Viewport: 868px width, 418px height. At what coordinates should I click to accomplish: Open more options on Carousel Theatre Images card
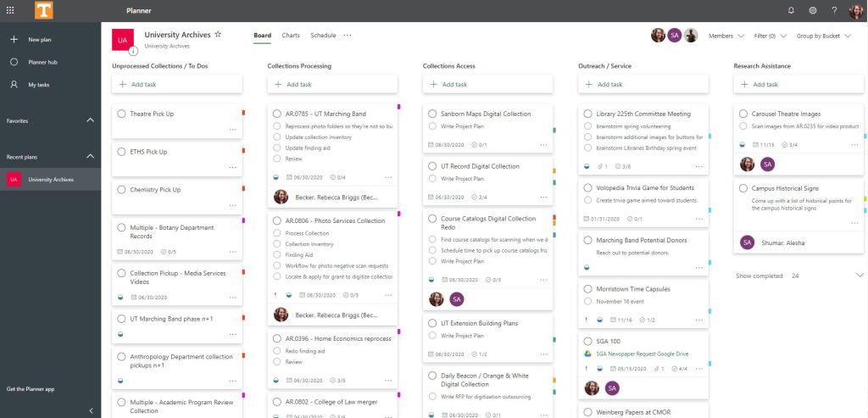click(x=854, y=145)
